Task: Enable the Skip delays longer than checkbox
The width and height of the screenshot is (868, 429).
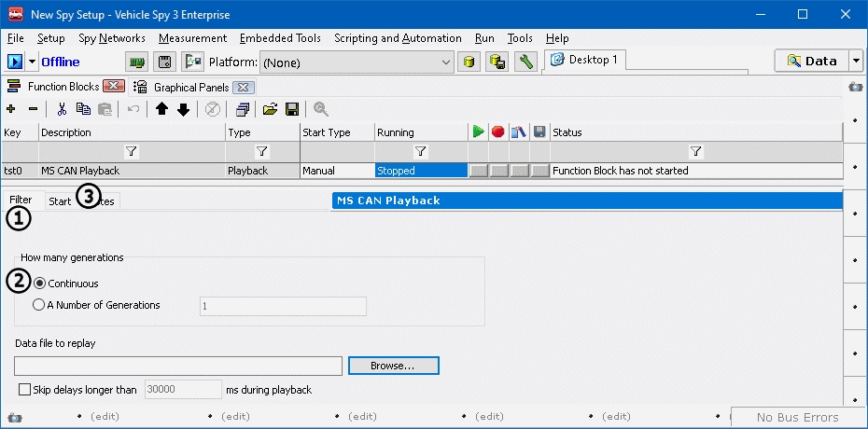Action: click(25, 390)
